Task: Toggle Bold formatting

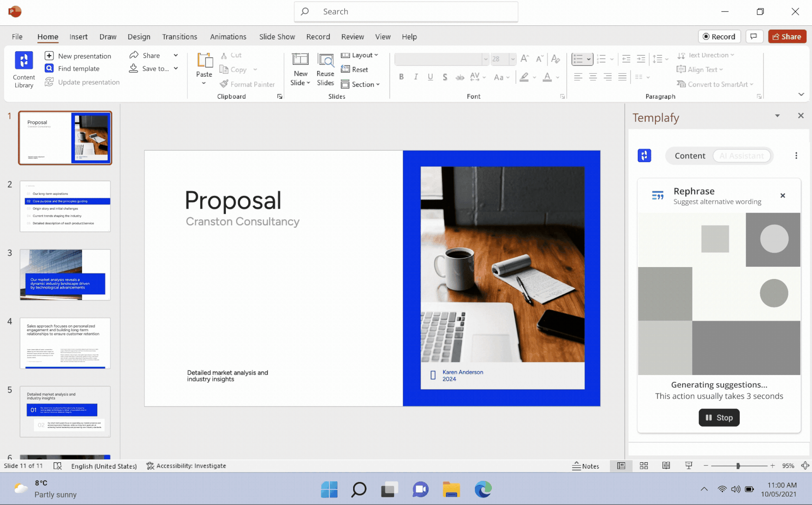Action: pos(401,77)
